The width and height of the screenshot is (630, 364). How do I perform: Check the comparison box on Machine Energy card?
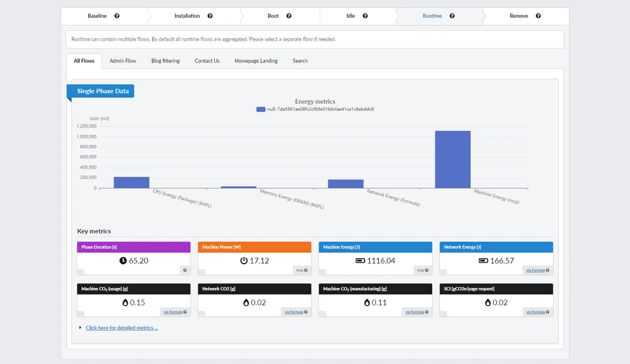[322, 271]
